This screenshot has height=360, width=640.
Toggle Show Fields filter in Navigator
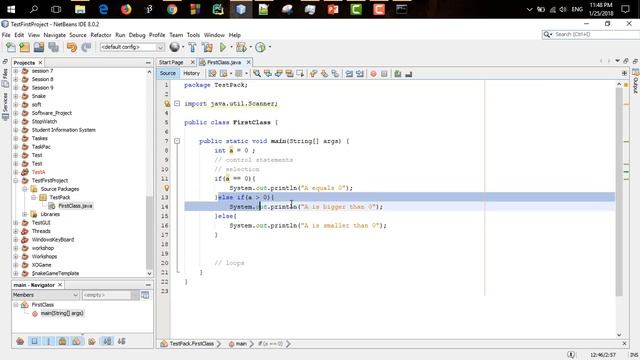(x=34, y=341)
